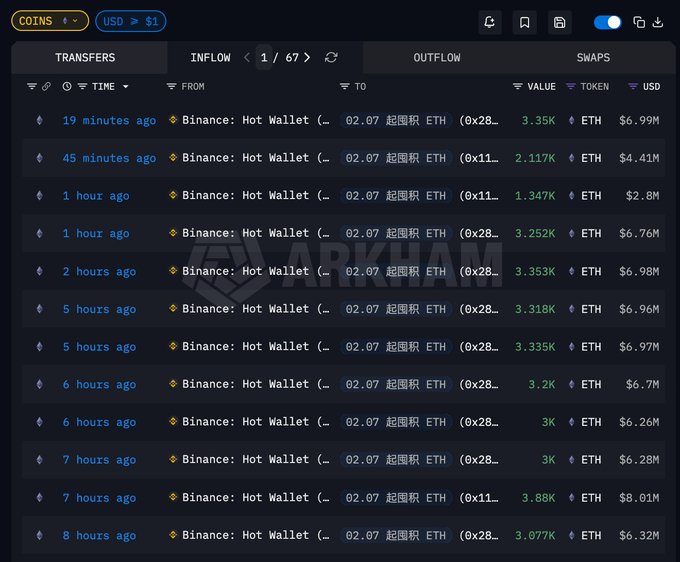Filter the VALUE column
Image resolution: width=680 pixels, height=562 pixels.
click(x=518, y=87)
